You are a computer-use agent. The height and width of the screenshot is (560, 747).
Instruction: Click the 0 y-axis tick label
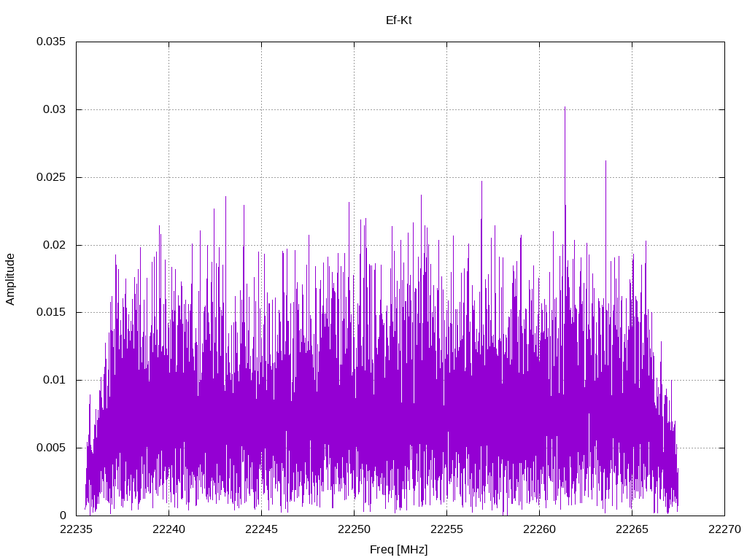(x=63, y=516)
